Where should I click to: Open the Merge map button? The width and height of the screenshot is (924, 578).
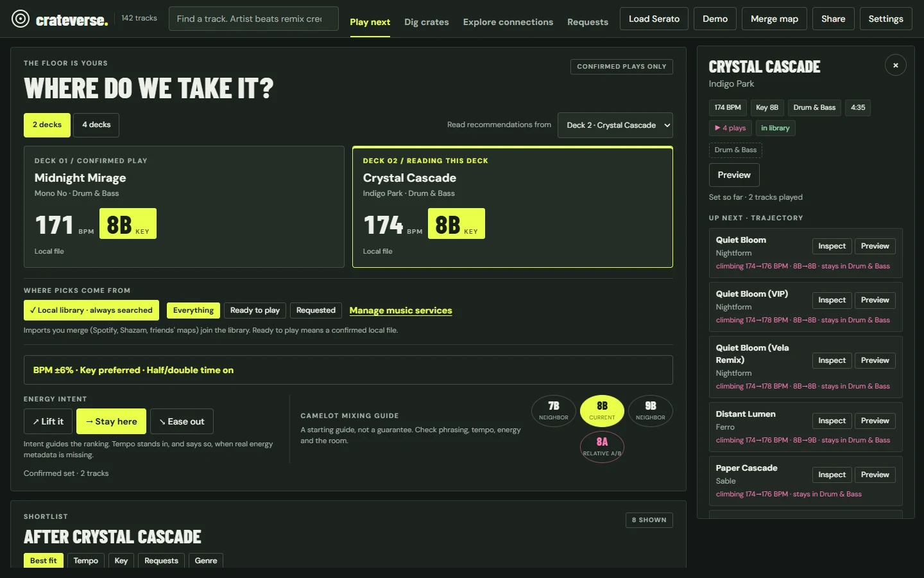pos(774,19)
